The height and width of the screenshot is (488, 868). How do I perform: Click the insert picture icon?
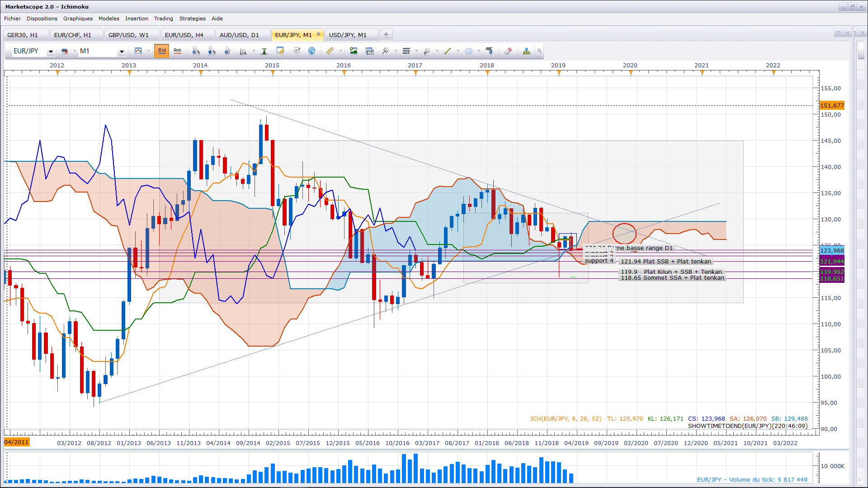[354, 51]
